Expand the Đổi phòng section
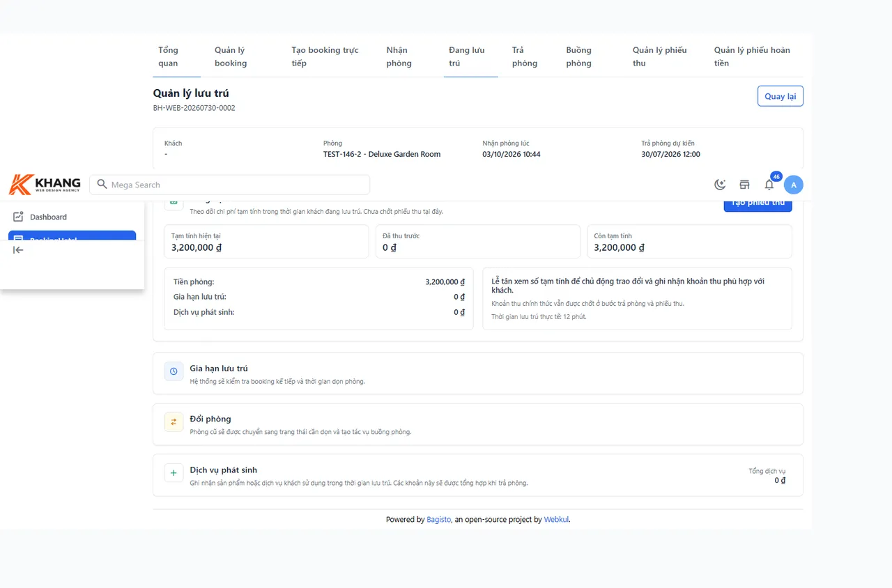The width and height of the screenshot is (892, 588). [x=478, y=424]
